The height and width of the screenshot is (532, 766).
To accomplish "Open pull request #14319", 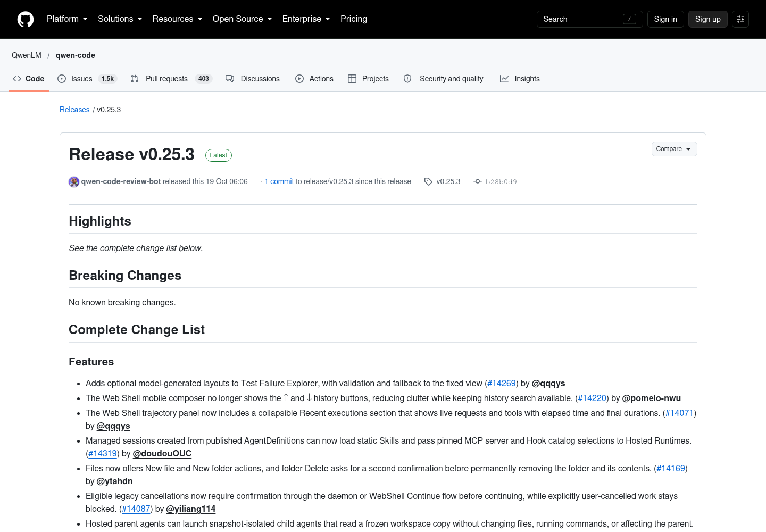I will point(103,454).
